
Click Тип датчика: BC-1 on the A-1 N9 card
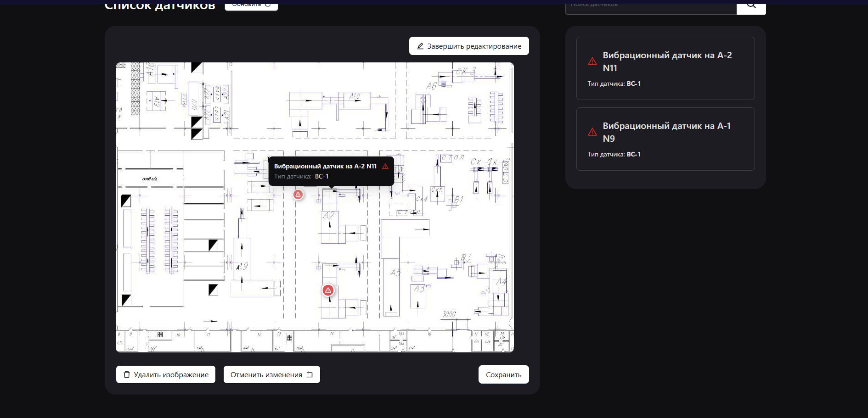pyautogui.click(x=614, y=154)
